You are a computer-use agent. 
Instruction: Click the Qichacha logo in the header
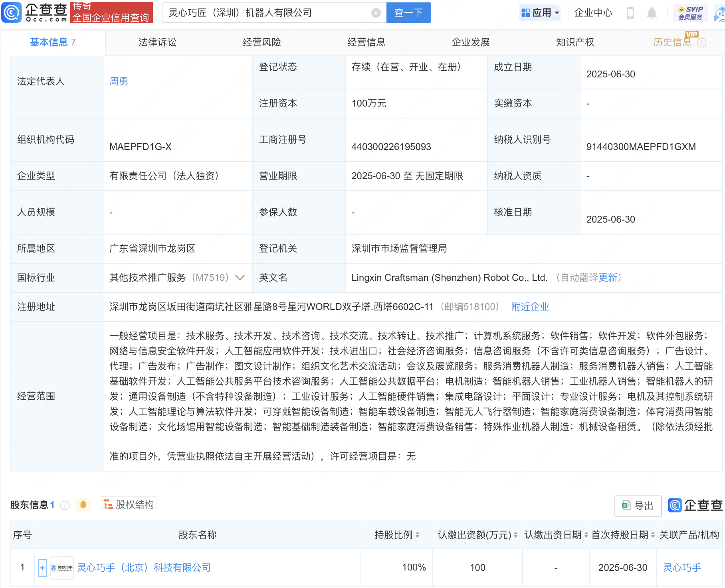[x=35, y=12]
